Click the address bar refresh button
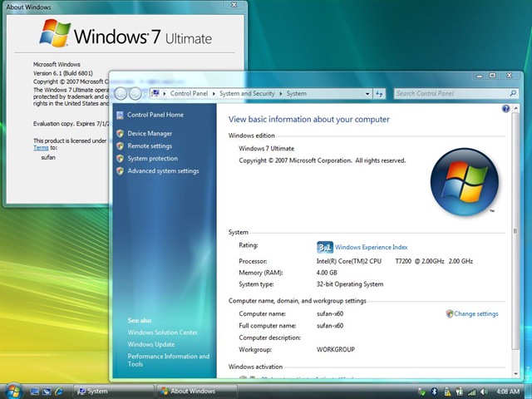532x399 pixels. [379, 94]
